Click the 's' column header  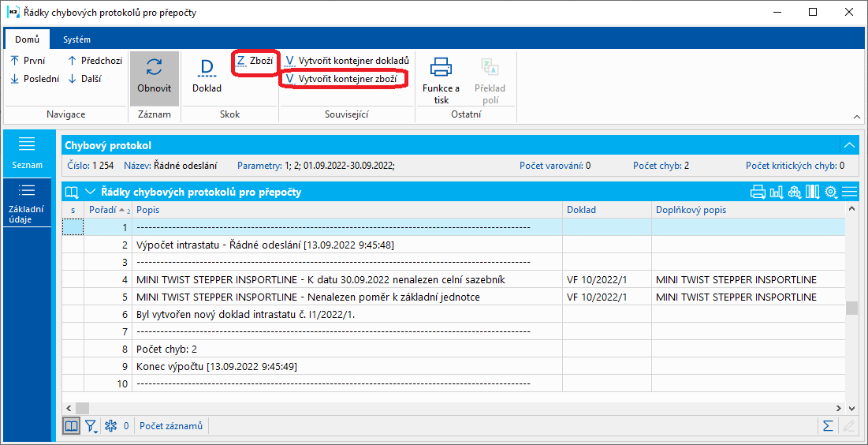pyautogui.click(x=73, y=209)
